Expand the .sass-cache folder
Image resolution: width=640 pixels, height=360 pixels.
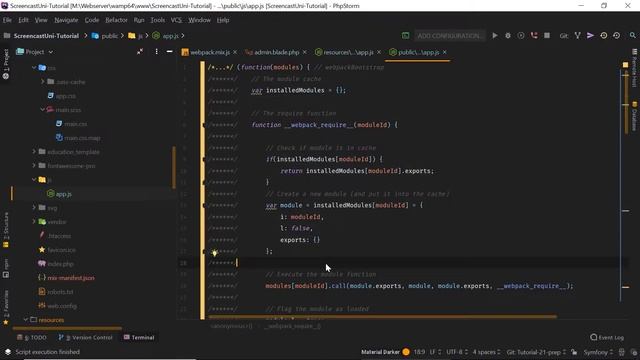pos(42,82)
